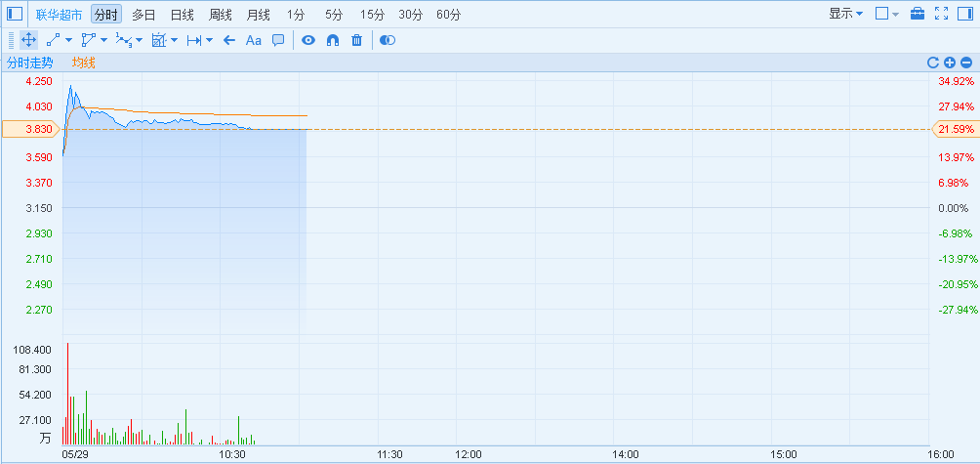Toggle drawing visibility with the eye icon

308,40
